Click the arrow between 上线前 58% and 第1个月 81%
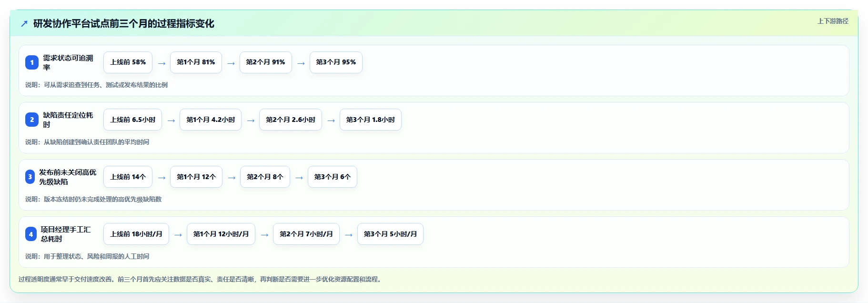This screenshot has height=303, width=868. pyautogui.click(x=161, y=63)
